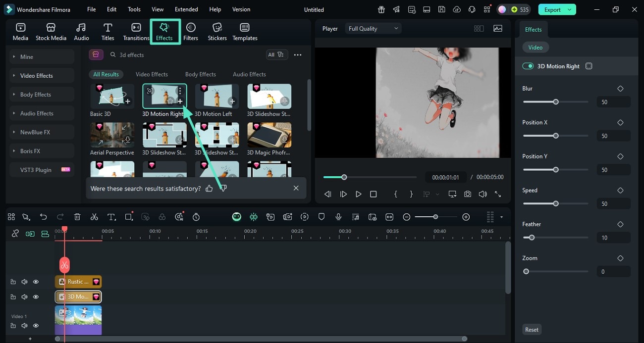
Task: Click the Video tab chip in Effects panel
Action: (x=535, y=48)
